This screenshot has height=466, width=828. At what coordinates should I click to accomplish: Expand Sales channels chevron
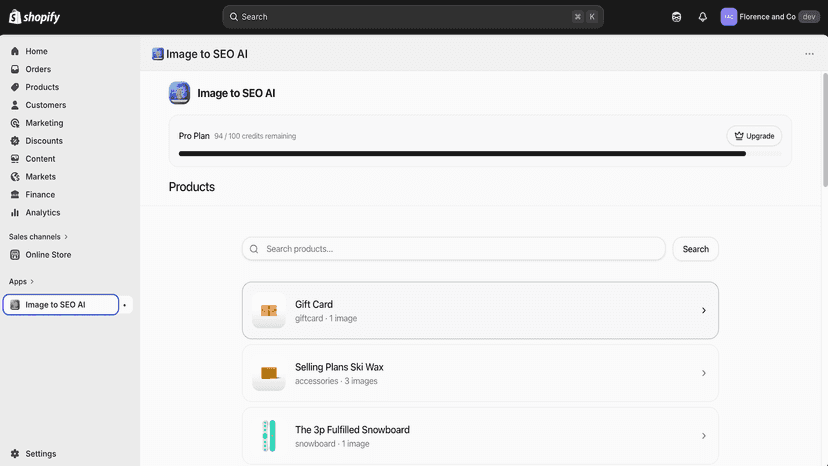click(x=66, y=237)
